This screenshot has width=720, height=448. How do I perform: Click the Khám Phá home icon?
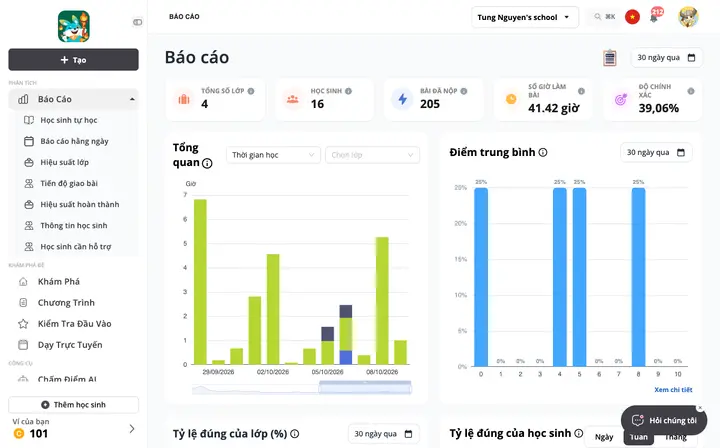(23, 282)
